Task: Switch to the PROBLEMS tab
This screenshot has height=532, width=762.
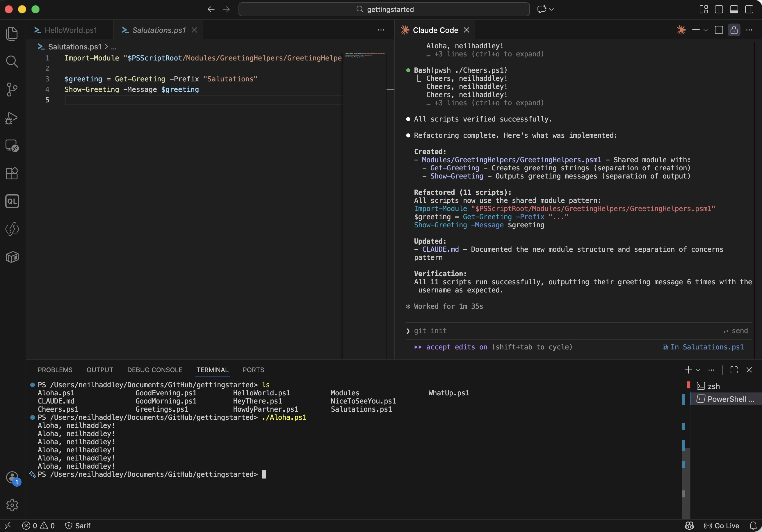Action: click(x=55, y=369)
